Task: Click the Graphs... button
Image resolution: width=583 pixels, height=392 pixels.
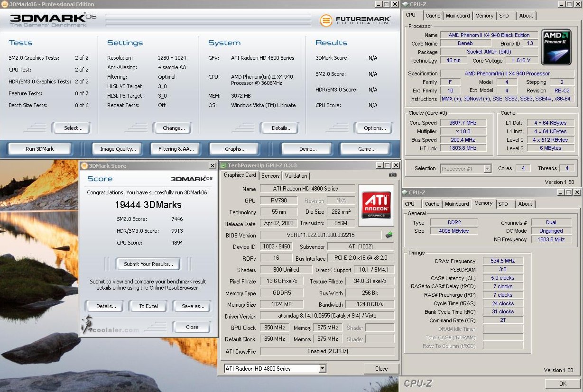Action: (235, 149)
